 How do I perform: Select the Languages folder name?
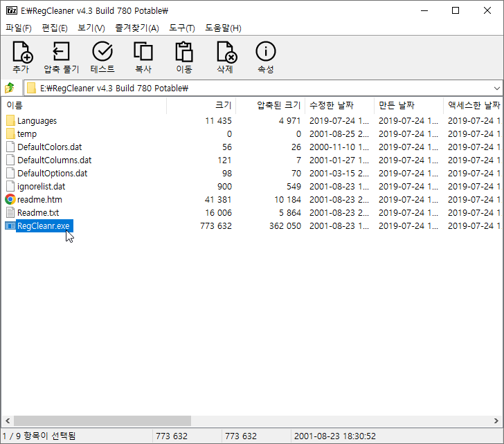(x=37, y=121)
